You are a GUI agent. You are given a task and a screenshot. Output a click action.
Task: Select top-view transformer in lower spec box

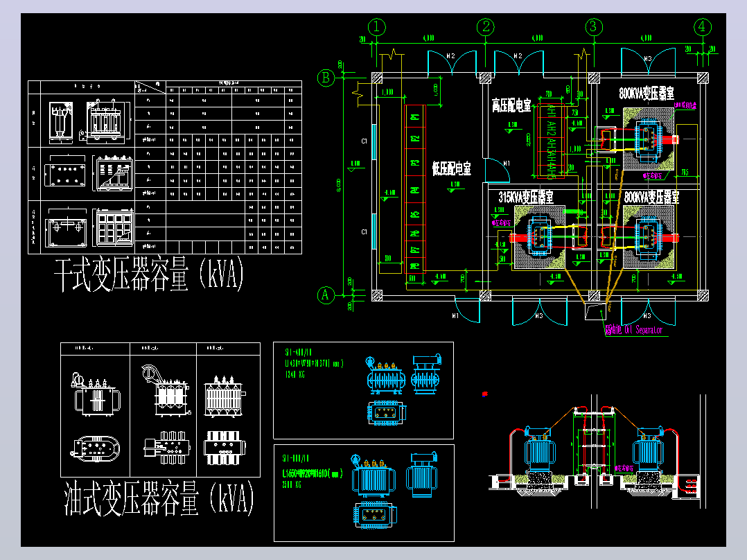click(374, 515)
